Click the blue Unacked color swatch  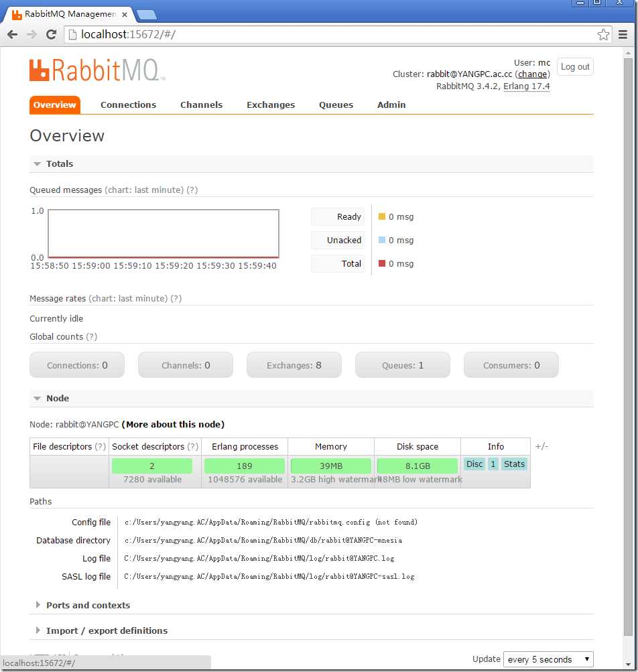[381, 240]
